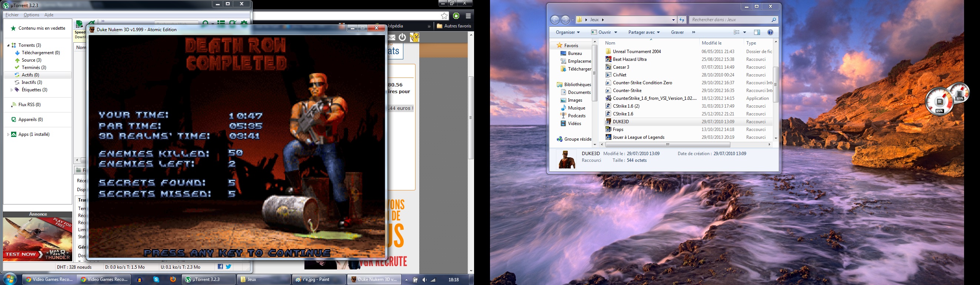Open the Chrome hamburger menu icon
The height and width of the screenshot is (285, 980).
point(468,16)
